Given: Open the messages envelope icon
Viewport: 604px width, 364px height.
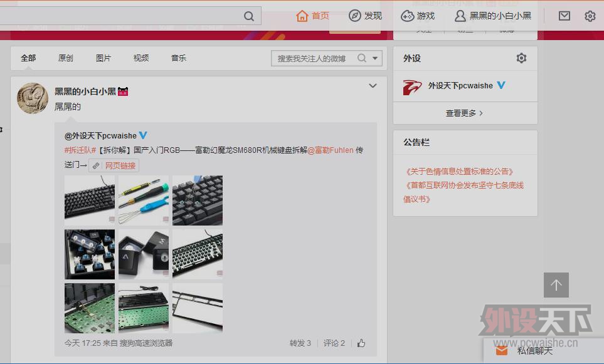Looking at the screenshot, I should [x=564, y=16].
